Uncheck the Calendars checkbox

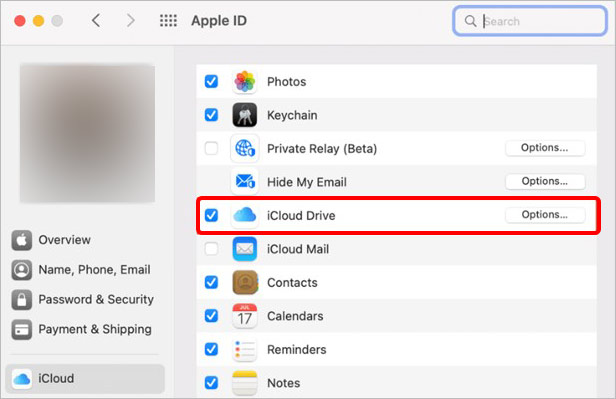coord(211,316)
